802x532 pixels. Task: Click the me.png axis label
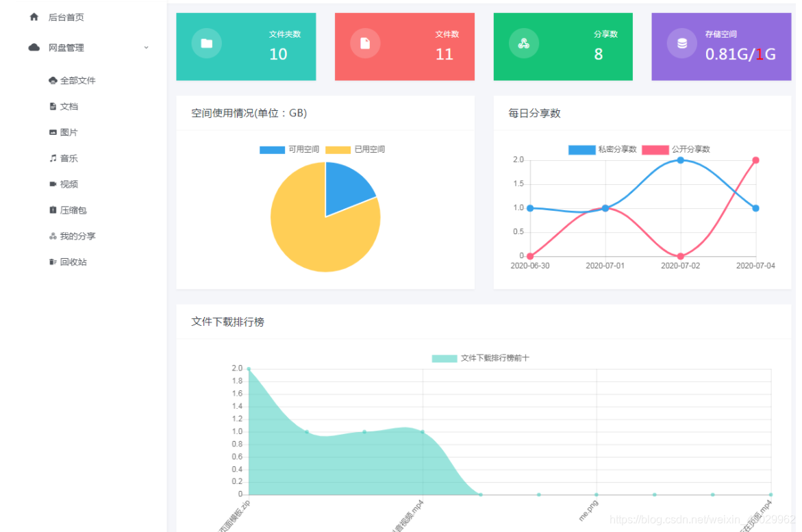588,511
